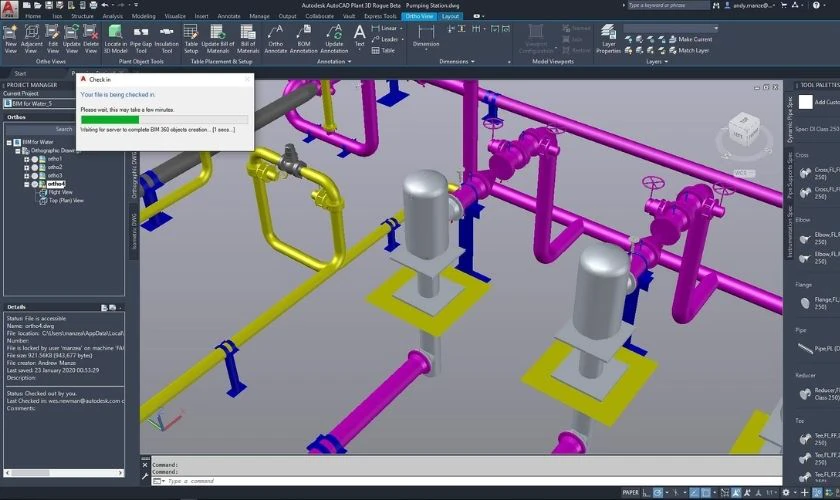Click the Undo arrow in the quick access toolbar
840x500 pixels.
click(x=105, y=5)
